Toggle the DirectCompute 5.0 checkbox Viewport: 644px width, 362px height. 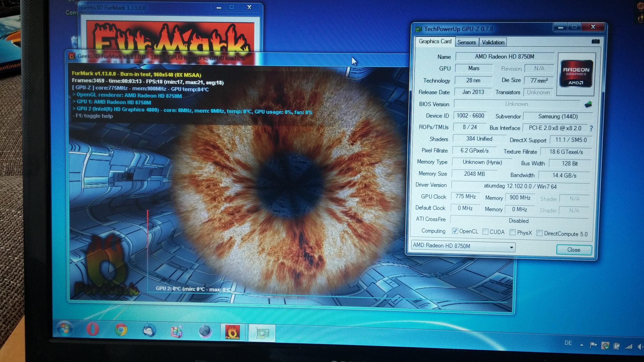(539, 233)
